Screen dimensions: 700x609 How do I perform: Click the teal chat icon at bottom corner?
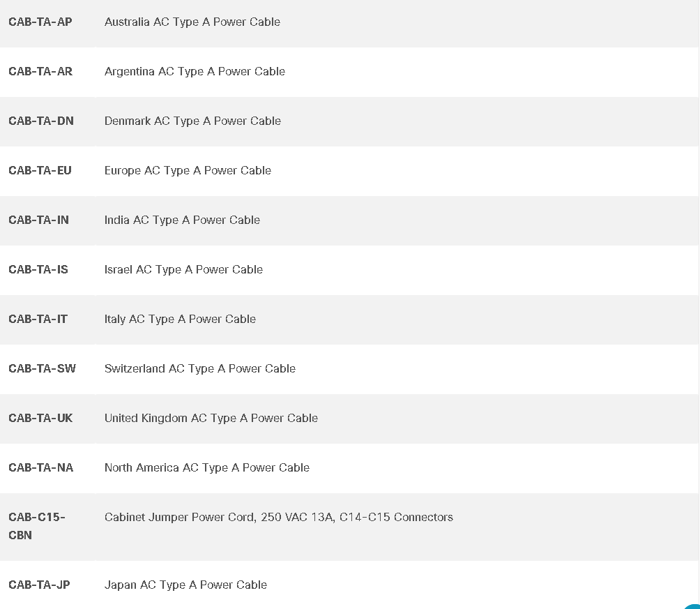click(x=693, y=606)
